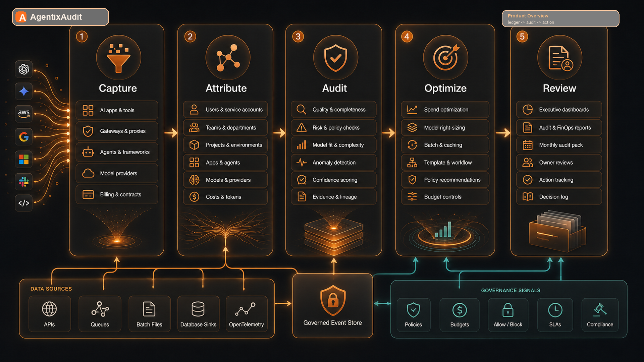View Action tracking item
The width and height of the screenshot is (644, 362).
tap(559, 180)
